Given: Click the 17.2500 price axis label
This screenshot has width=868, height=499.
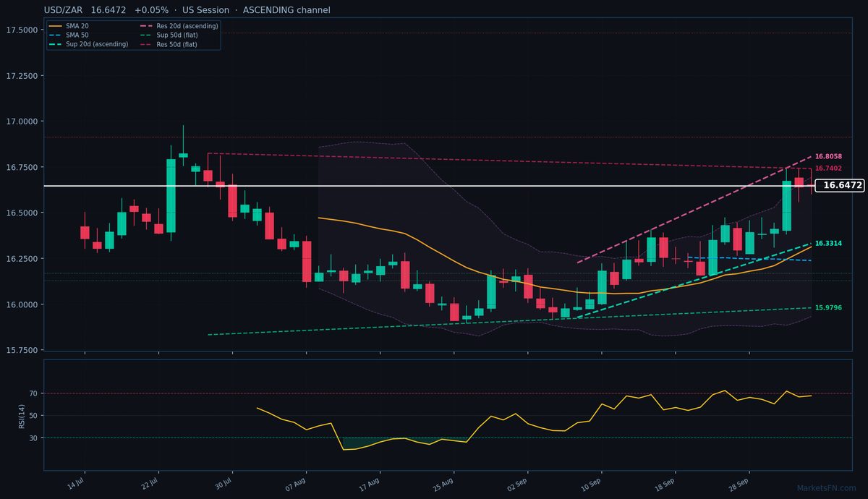Looking at the screenshot, I should (x=22, y=76).
